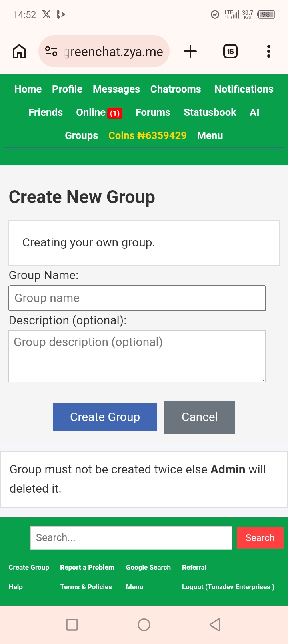
Task: Focus the Group description text area
Action: [137, 356]
